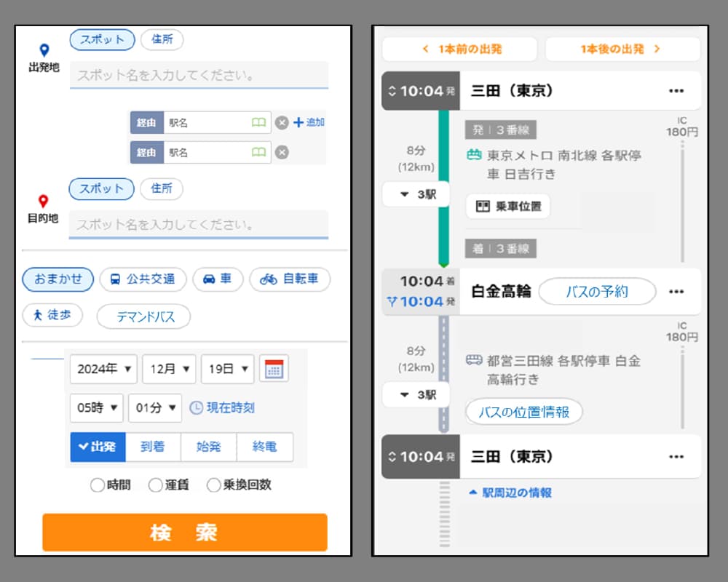
Task: Open the calendar date picker icon
Action: point(274,369)
